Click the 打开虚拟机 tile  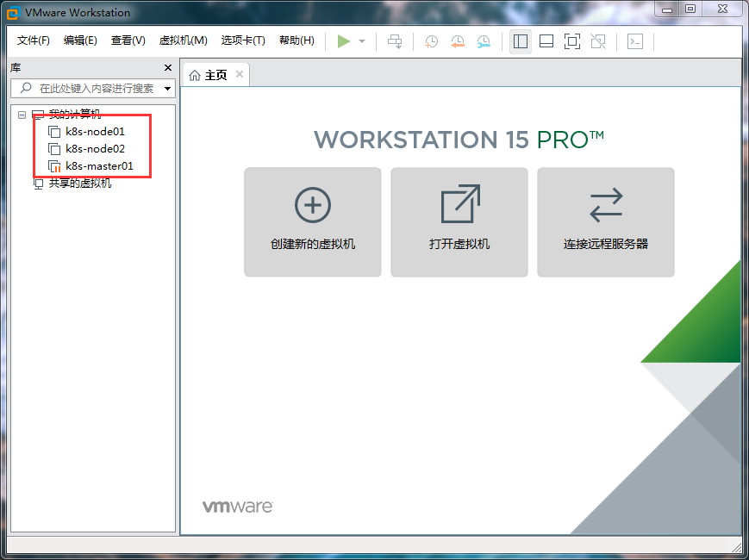coord(459,222)
